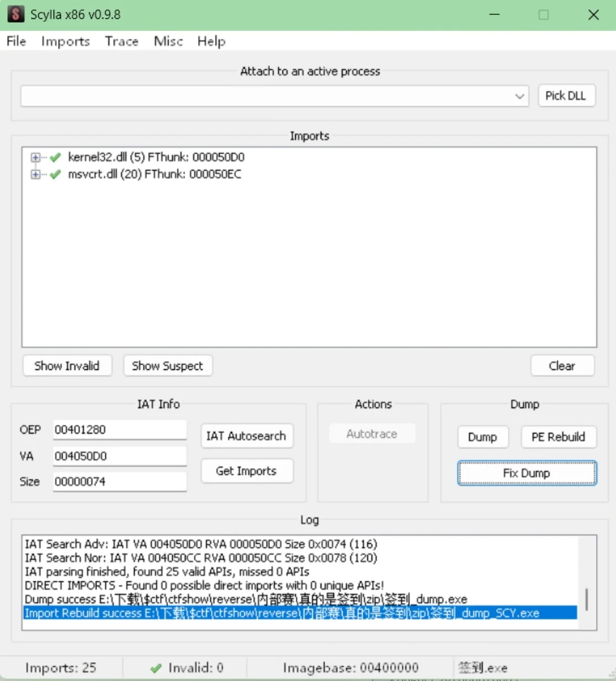Click the green checkmark beside kernel32.dll

(x=55, y=158)
